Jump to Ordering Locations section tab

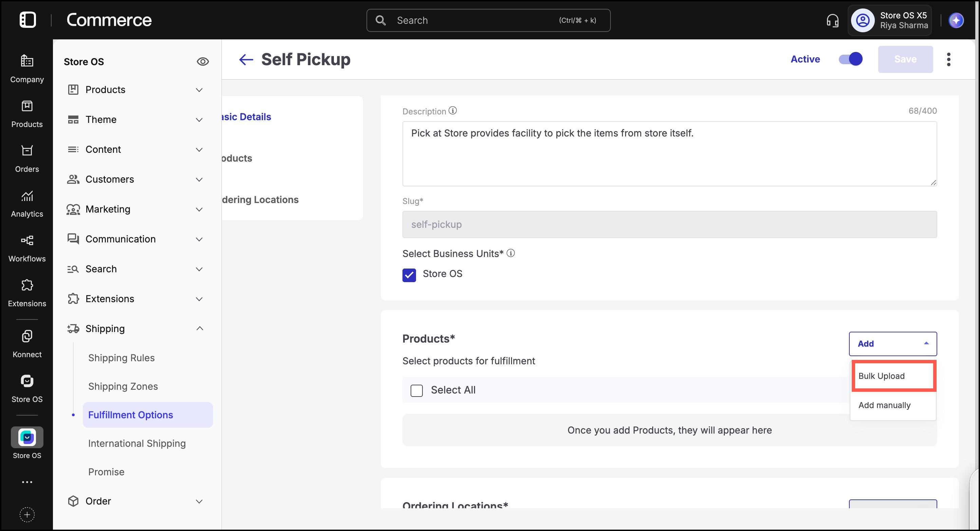coord(261,200)
